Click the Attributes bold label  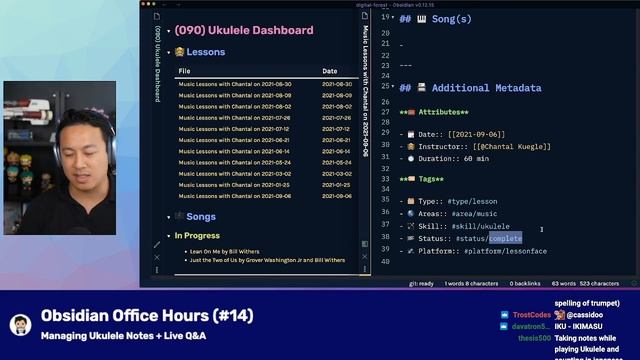point(439,112)
